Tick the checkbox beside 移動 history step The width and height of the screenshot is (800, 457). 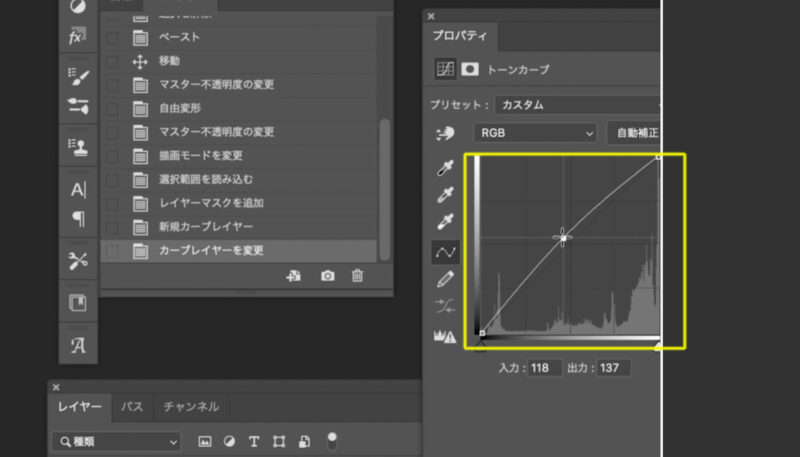coord(112,62)
